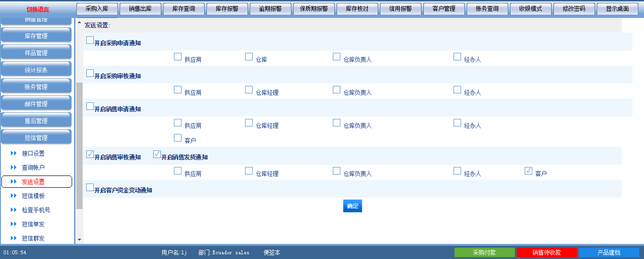Open 产品建档 status bar button
This screenshot has height=259, width=644.
pos(609,252)
